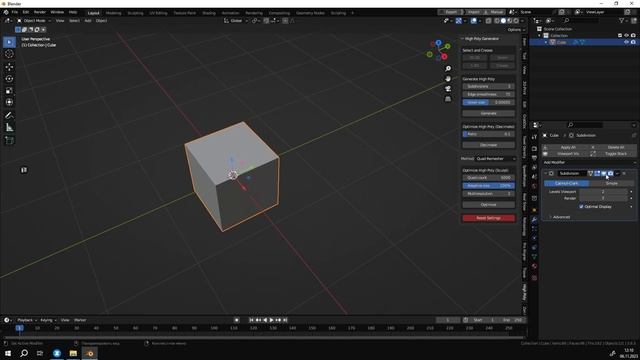Switch orthographic/perspective grid icon
Image resolution: width=640 pixels, height=360 pixels.
[x=448, y=99]
